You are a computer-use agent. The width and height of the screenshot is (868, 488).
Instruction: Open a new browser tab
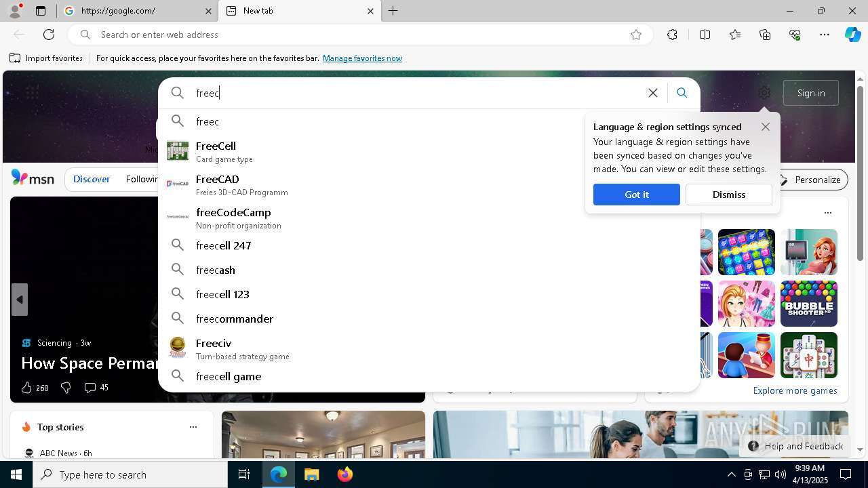tap(393, 11)
